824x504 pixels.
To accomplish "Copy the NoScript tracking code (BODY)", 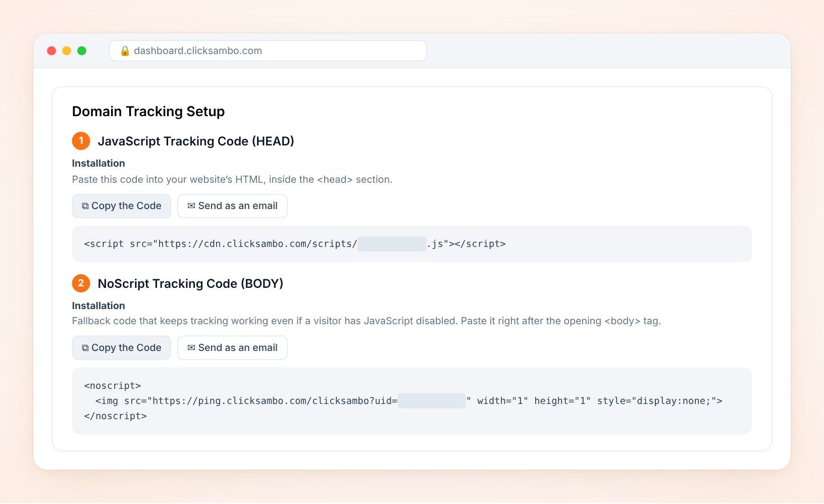I will coord(121,348).
